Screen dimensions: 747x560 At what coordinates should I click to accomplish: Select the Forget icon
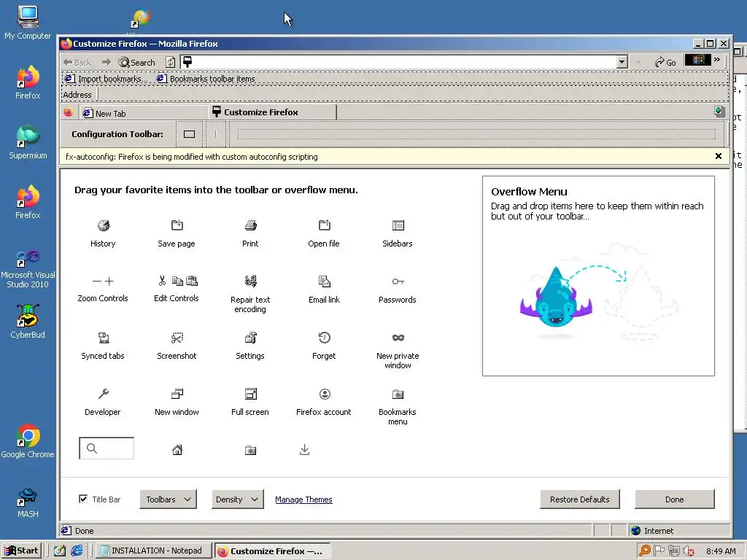(325, 338)
